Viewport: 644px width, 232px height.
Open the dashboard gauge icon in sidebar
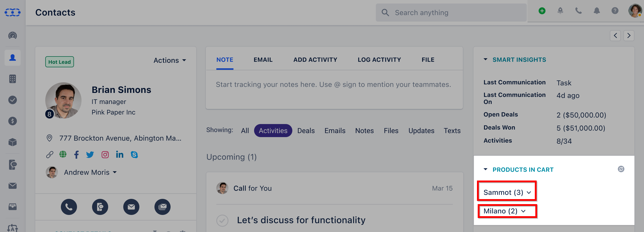coord(13,35)
